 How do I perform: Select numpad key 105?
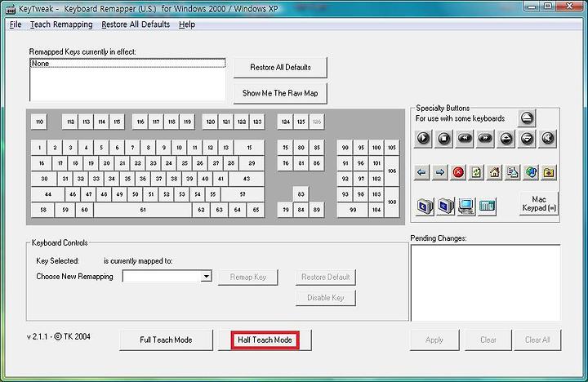(x=392, y=148)
